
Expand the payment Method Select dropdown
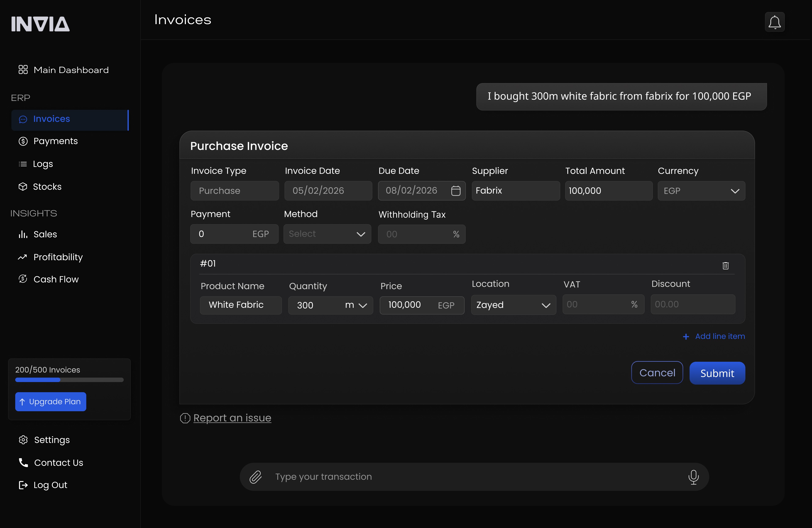pyautogui.click(x=327, y=234)
